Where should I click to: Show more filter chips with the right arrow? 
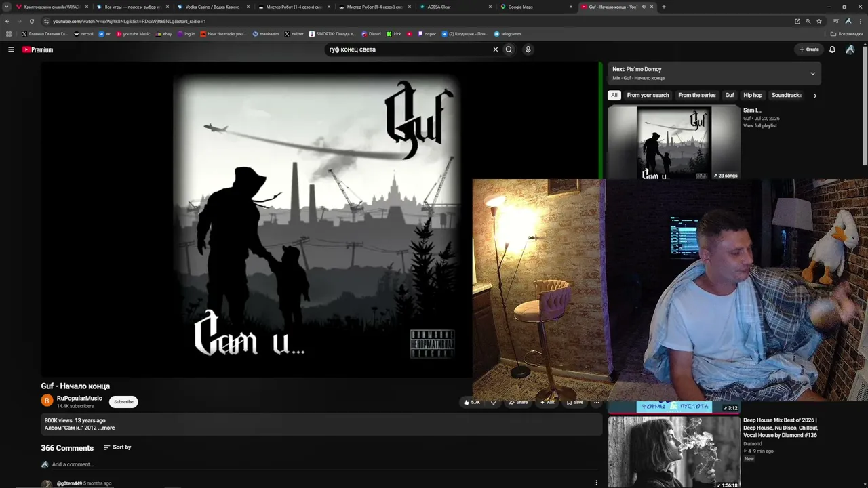(x=814, y=96)
